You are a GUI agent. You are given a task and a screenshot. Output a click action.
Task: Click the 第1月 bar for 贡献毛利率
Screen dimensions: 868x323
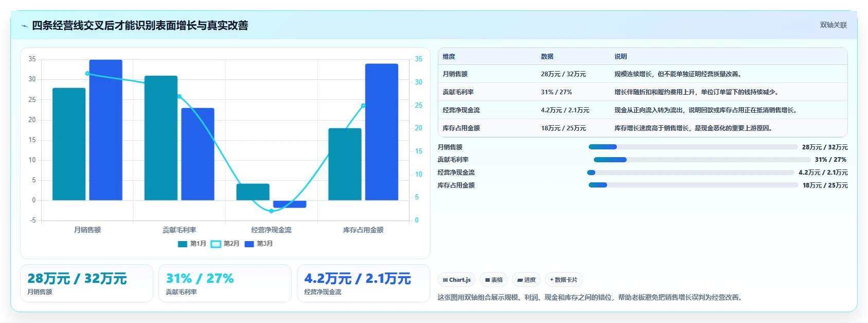[161, 138]
